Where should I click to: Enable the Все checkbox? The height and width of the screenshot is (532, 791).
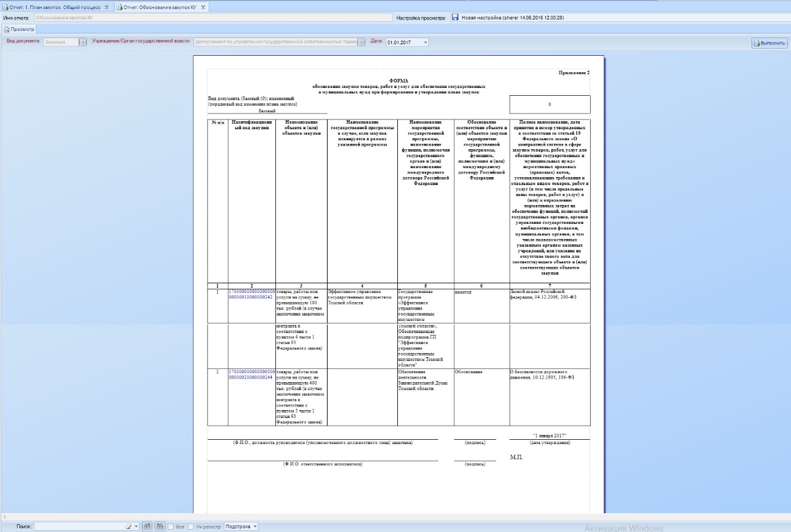click(171, 526)
